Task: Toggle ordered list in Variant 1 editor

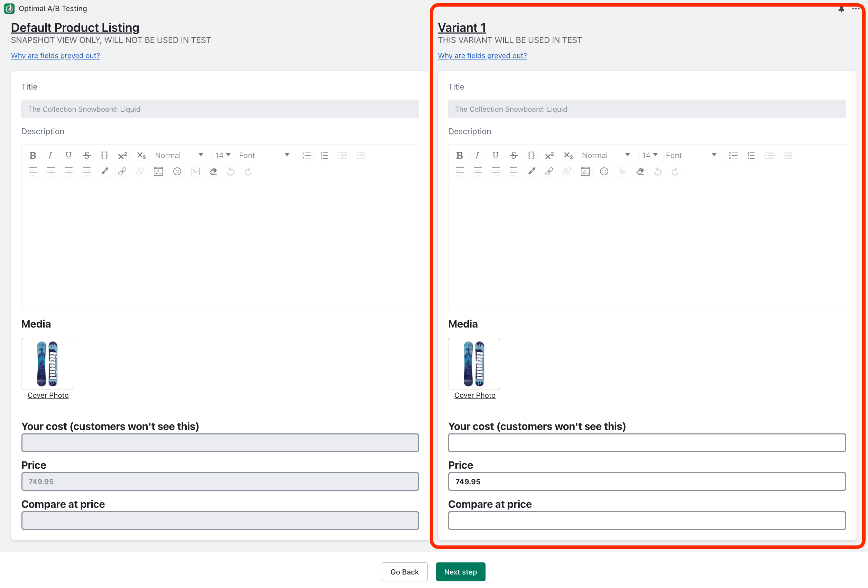Action: coord(751,155)
